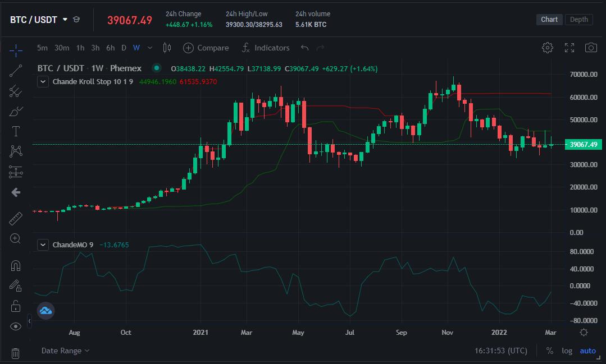Activate the magnet snap mode
Screen dimensions: 606x364
click(x=16, y=266)
